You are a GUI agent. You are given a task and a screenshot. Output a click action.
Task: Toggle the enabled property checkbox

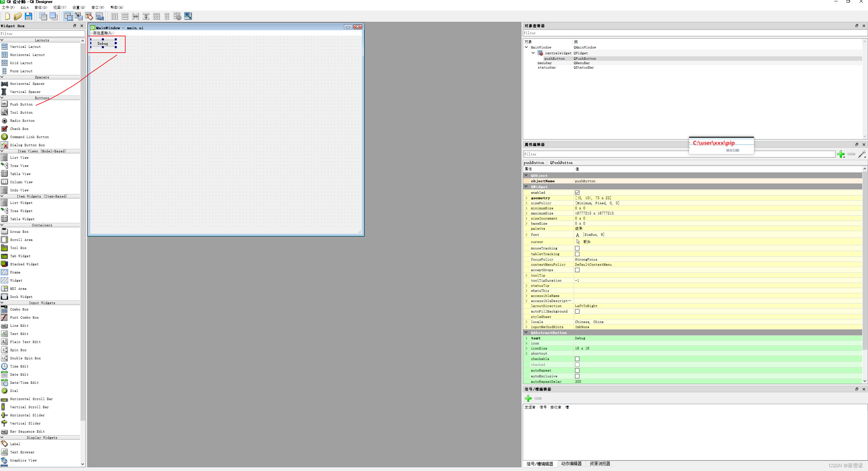577,192
